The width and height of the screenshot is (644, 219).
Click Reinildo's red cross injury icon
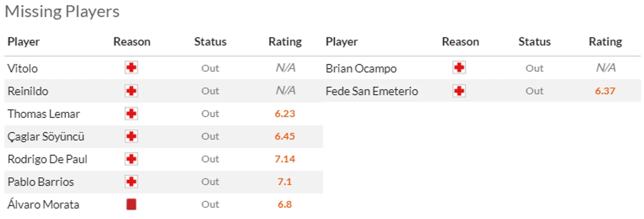(131, 91)
